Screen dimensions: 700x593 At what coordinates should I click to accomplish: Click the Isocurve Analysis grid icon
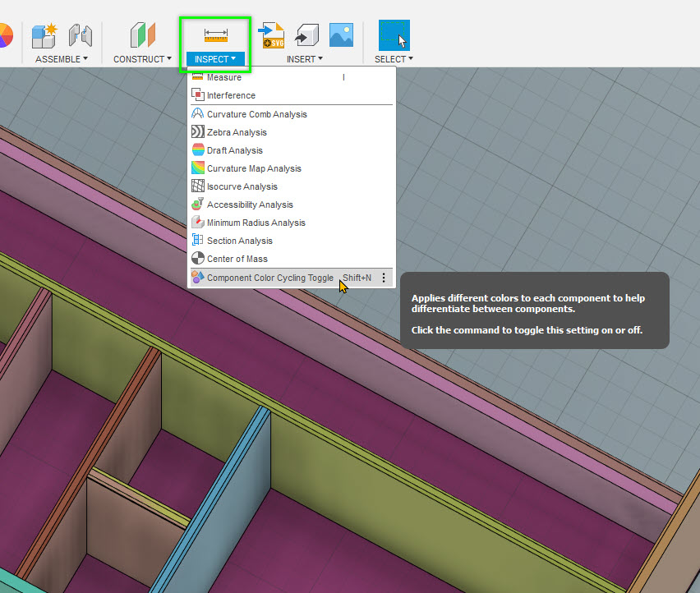198,186
